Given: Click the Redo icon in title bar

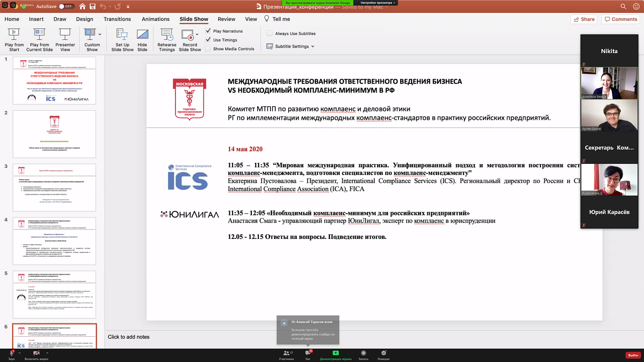Looking at the screenshot, I should (118, 6).
